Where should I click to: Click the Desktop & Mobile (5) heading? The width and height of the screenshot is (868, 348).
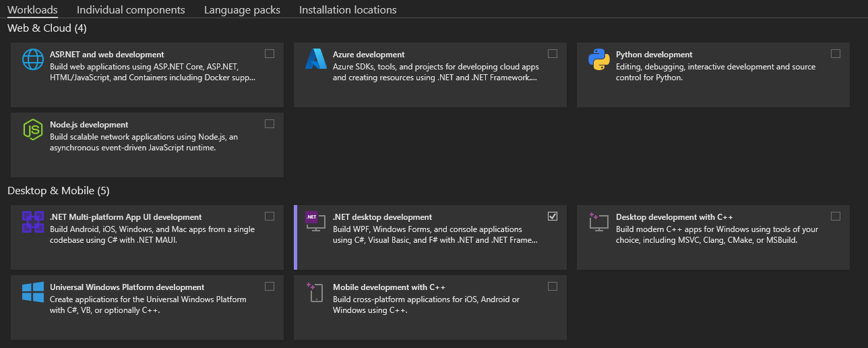pos(59,191)
